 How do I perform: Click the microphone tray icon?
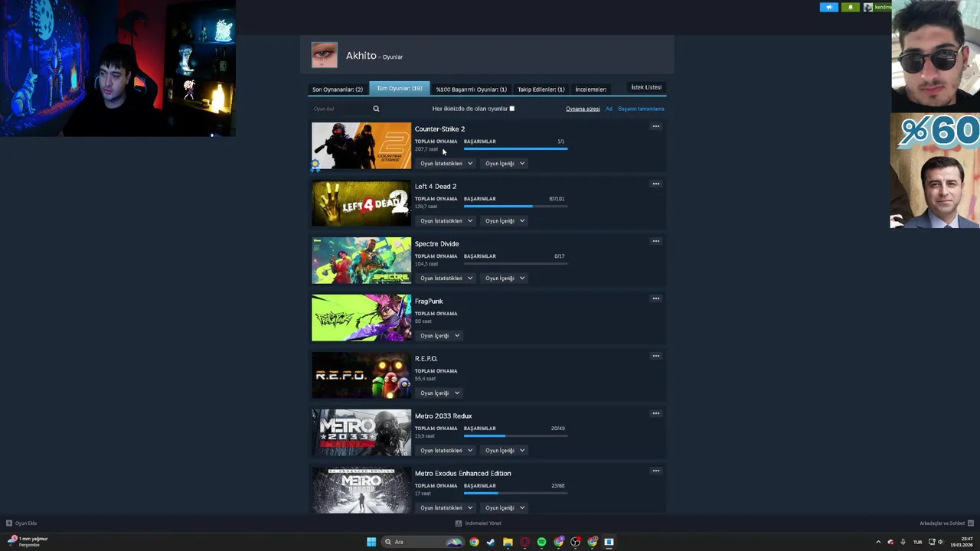903,542
